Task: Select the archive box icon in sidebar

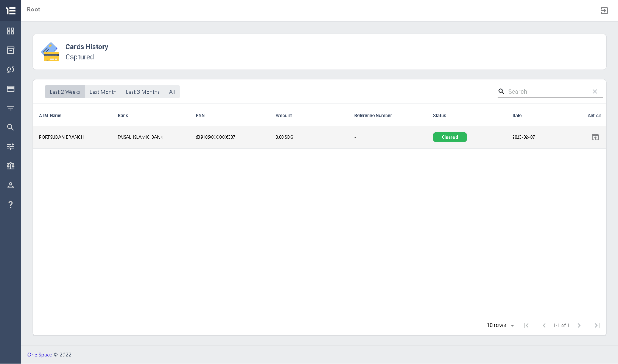Action: 11,50
